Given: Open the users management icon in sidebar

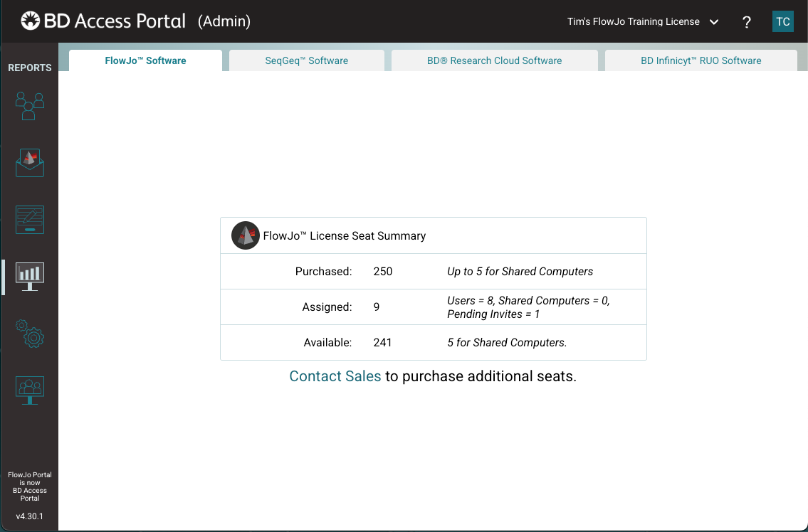Looking at the screenshot, I should click(x=29, y=106).
